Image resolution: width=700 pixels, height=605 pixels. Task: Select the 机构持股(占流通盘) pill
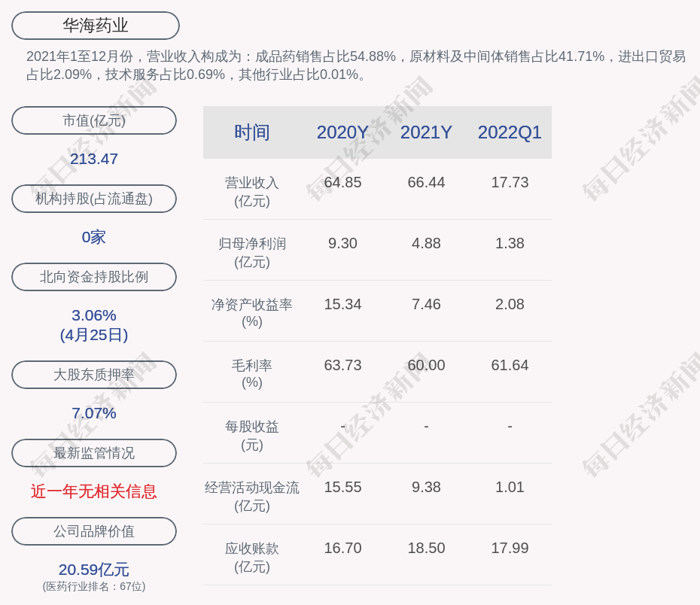pos(94,199)
